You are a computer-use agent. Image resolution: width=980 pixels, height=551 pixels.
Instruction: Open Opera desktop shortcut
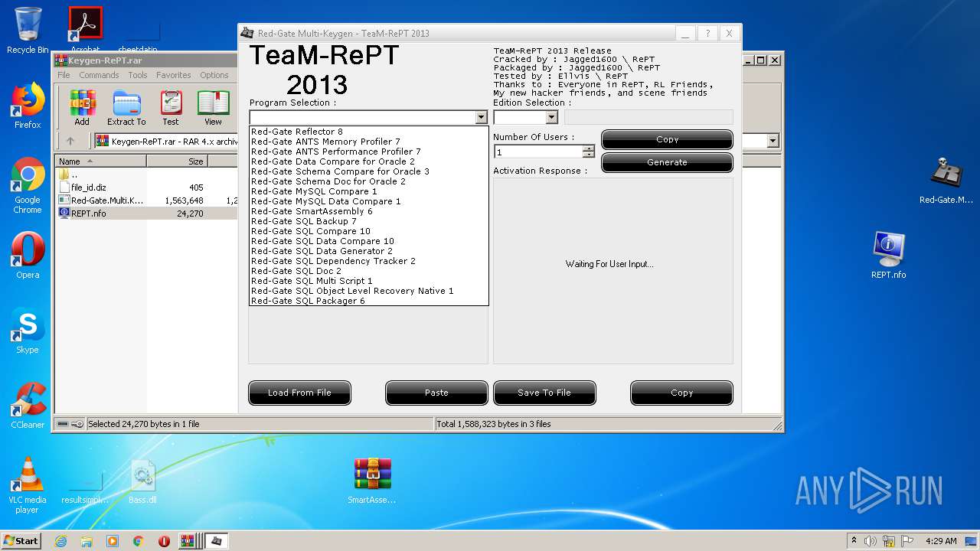click(28, 255)
